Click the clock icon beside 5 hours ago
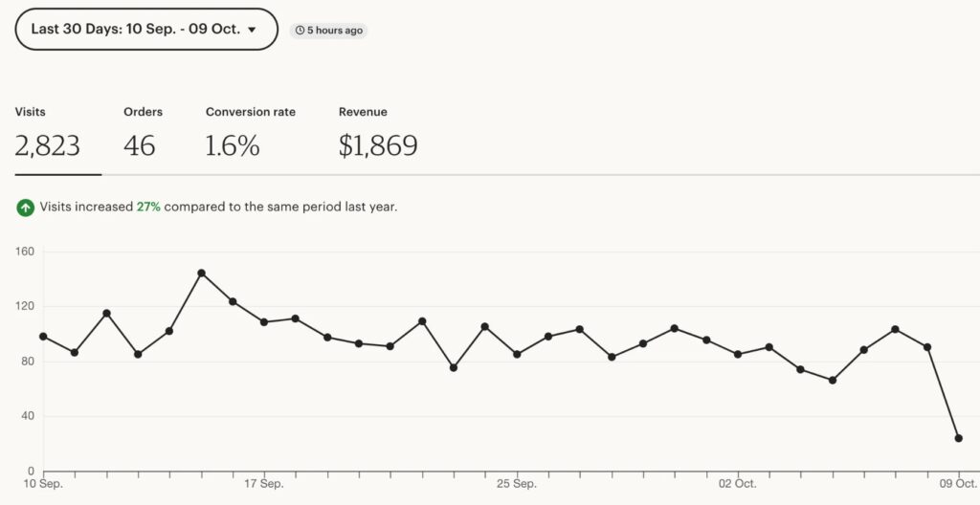 click(300, 31)
